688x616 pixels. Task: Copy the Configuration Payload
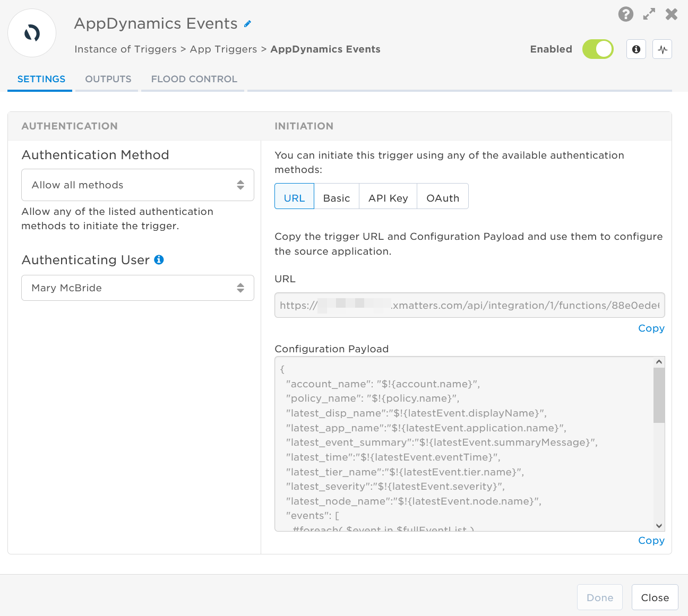pos(651,541)
